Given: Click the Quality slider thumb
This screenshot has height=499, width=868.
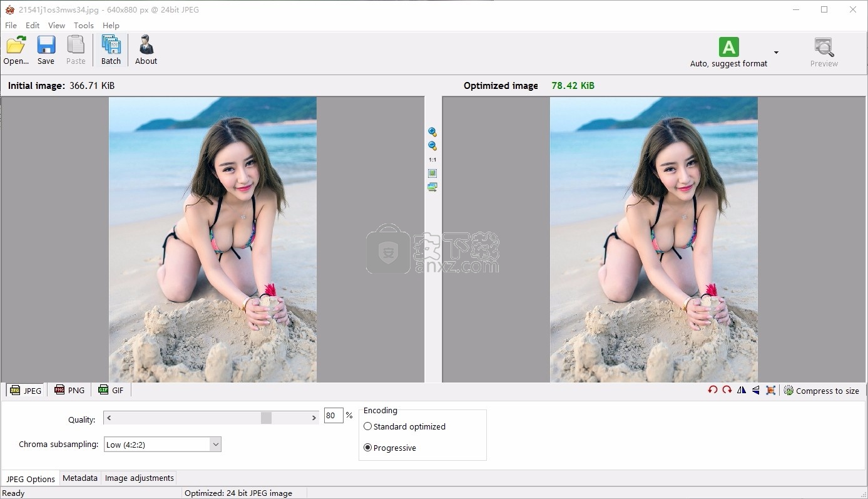Looking at the screenshot, I should coord(266,418).
